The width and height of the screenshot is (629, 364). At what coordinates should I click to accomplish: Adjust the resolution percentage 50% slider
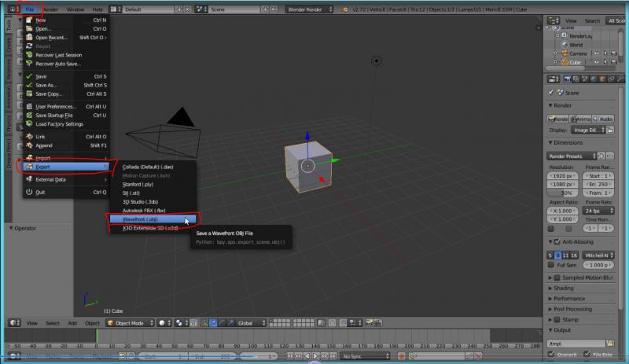click(562, 193)
